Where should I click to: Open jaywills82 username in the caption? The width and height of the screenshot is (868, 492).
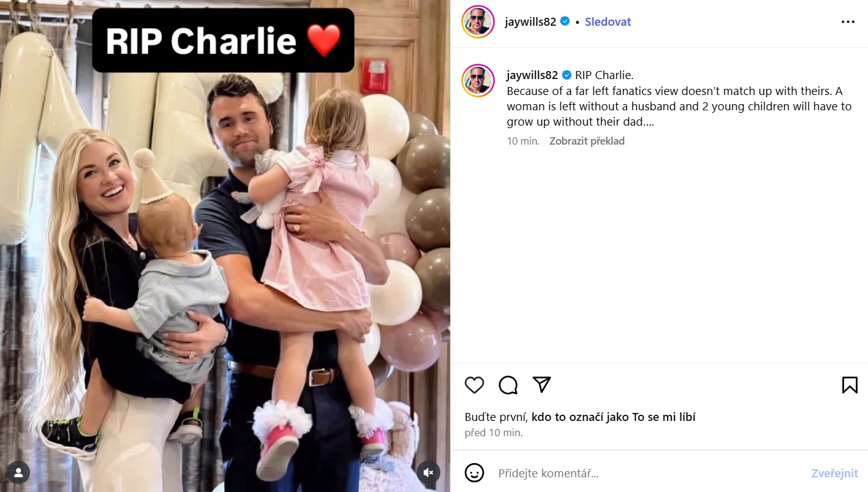pos(532,75)
